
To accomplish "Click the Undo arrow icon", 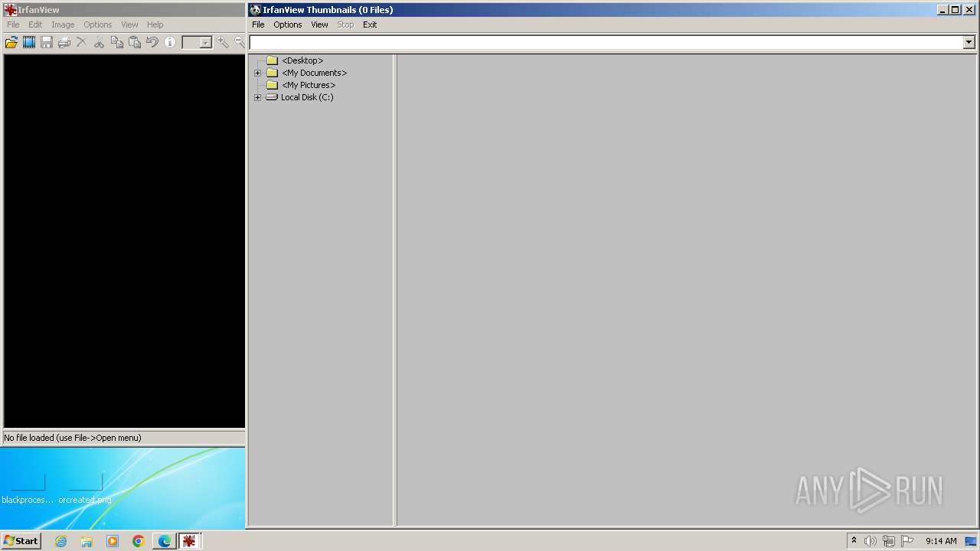I will tap(152, 42).
